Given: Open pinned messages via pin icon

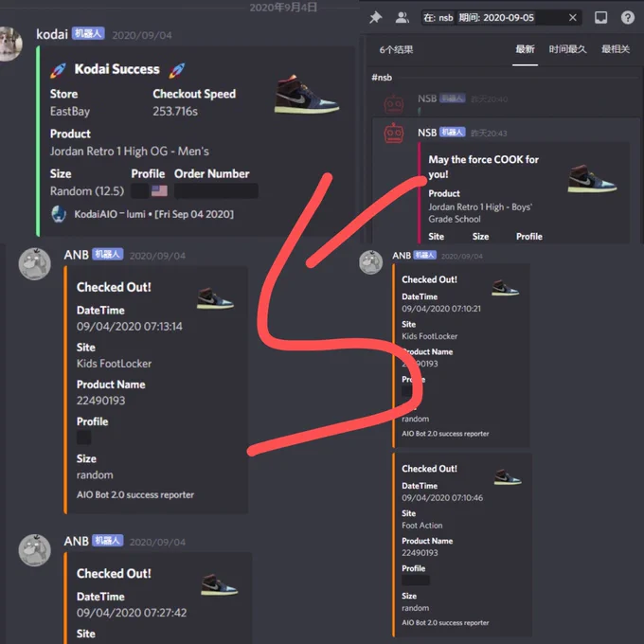Looking at the screenshot, I should pyautogui.click(x=375, y=17).
